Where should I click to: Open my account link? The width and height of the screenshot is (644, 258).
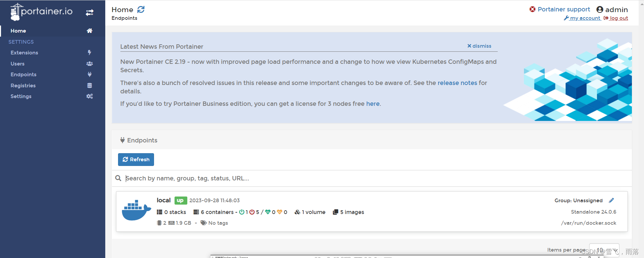(582, 18)
